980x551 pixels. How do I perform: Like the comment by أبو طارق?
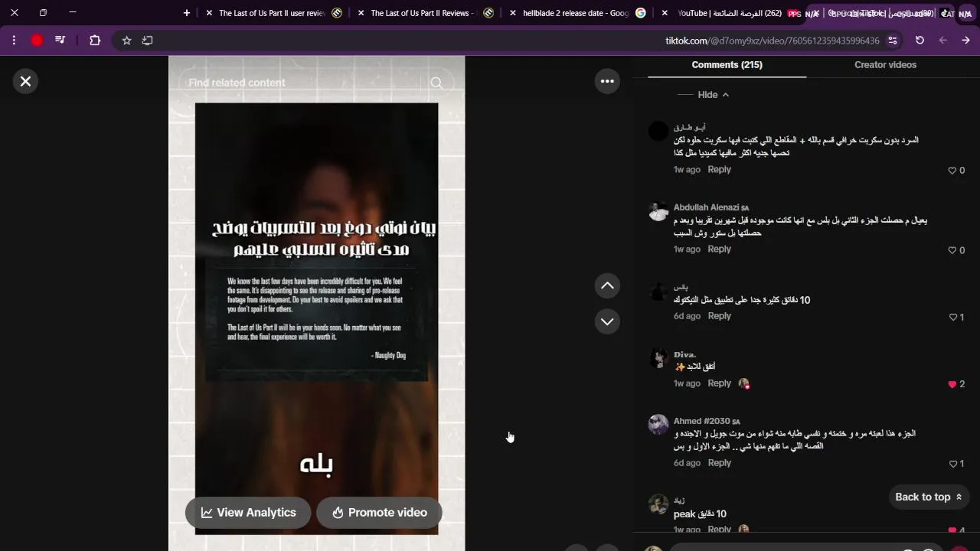coord(952,171)
